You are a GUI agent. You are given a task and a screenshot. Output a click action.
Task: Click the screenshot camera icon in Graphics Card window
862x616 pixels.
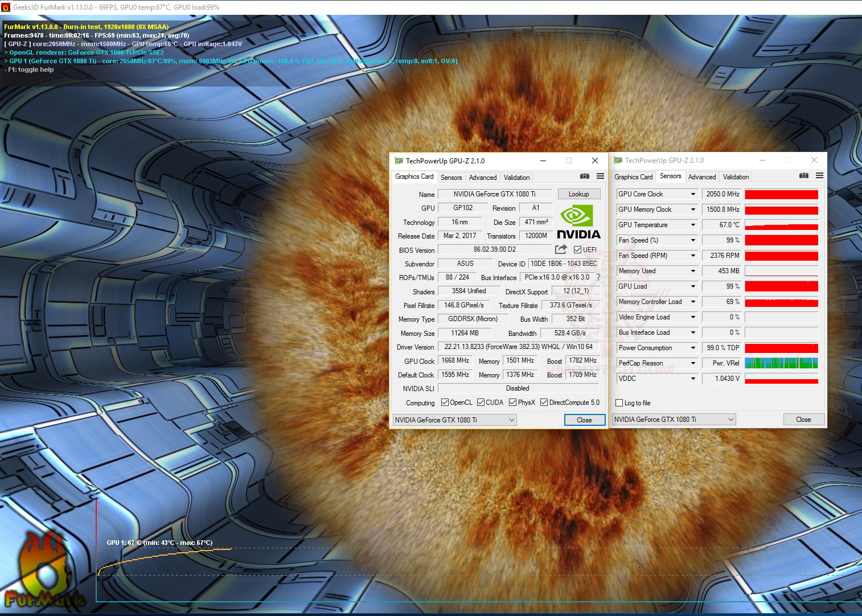coord(584,176)
